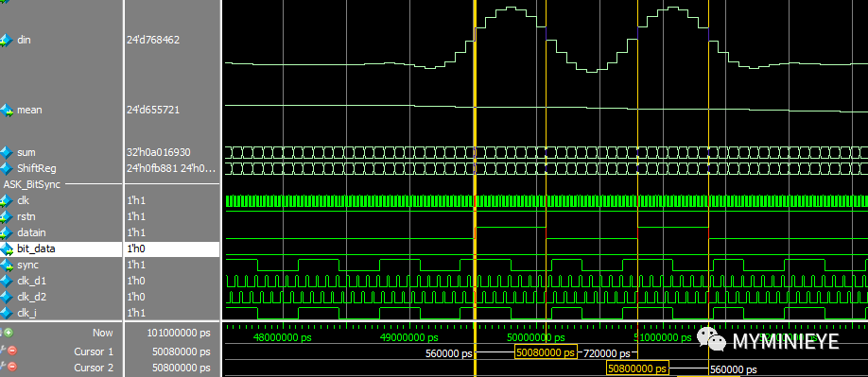The image size is (868, 377).
Task: Select the highlighted bit_data signal name
Action: coord(36,248)
